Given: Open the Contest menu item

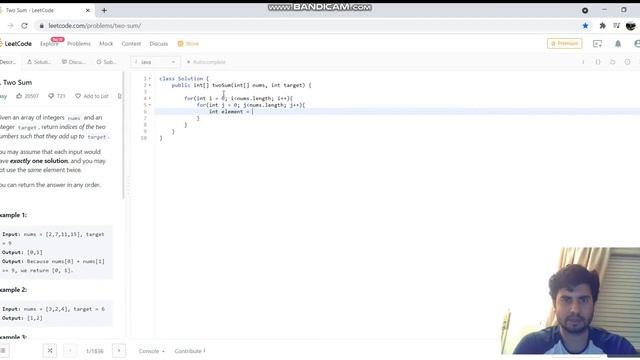Looking at the screenshot, I should coord(131,44).
